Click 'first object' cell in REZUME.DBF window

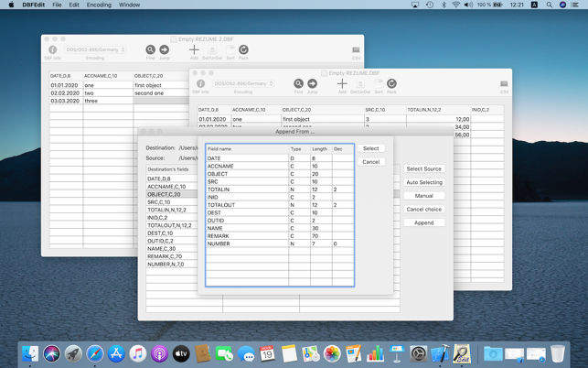323,119
